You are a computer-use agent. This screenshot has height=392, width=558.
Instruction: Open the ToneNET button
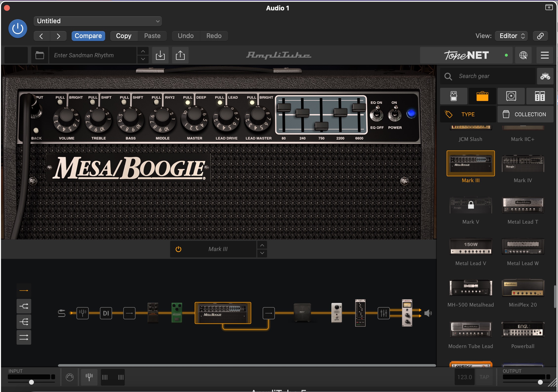[466, 55]
